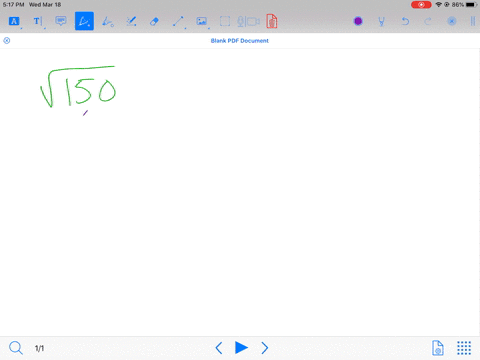Redo the undone stroke
Viewport: 480px width, 360px height.
coord(428,22)
